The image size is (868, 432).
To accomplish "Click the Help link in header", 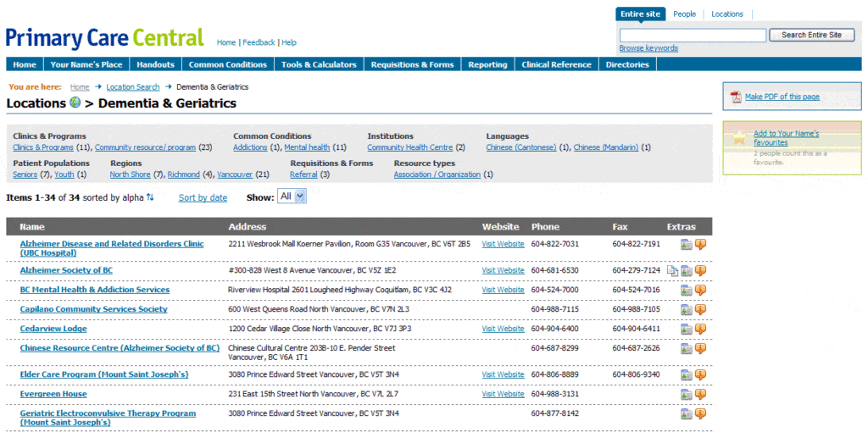I will click(289, 42).
